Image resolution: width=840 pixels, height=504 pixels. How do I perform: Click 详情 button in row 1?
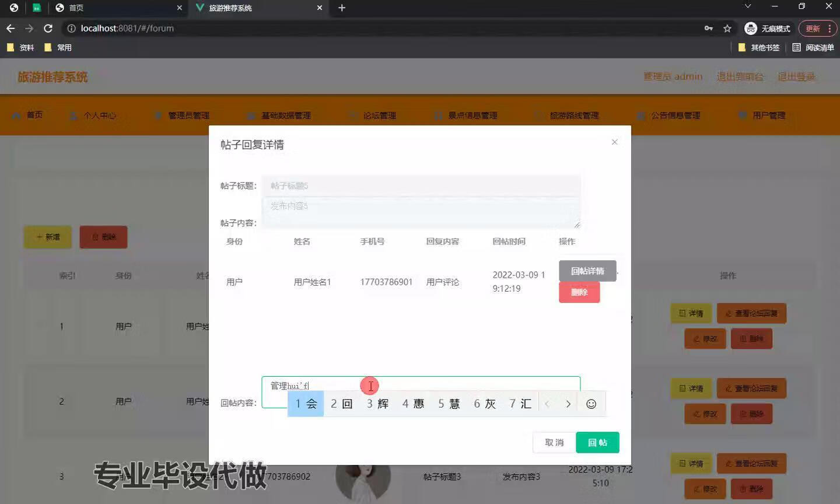[691, 313]
